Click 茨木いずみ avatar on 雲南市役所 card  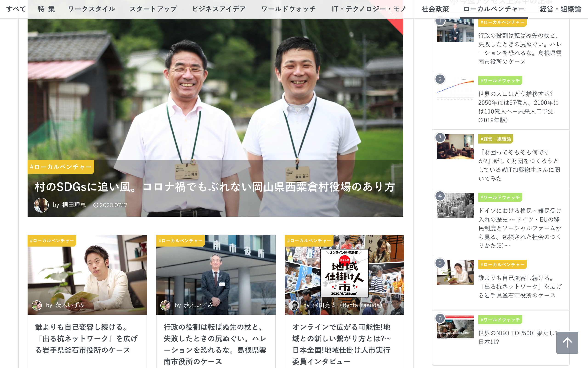[x=165, y=305]
